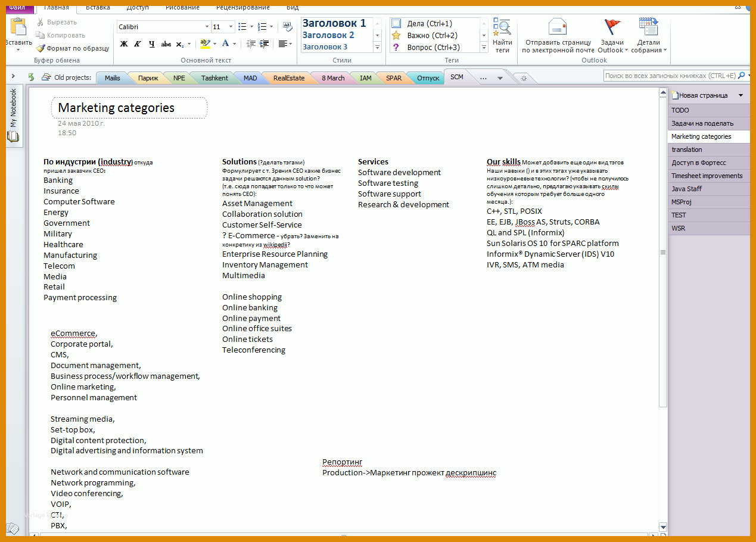Screen dimensions: 756x542
Task: Click Вырезать (Cut) with scissors icon
Action: [57, 22]
